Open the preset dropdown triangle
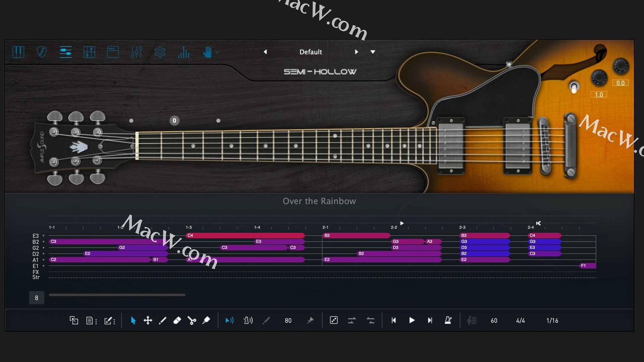The width and height of the screenshot is (644, 362). click(x=373, y=52)
